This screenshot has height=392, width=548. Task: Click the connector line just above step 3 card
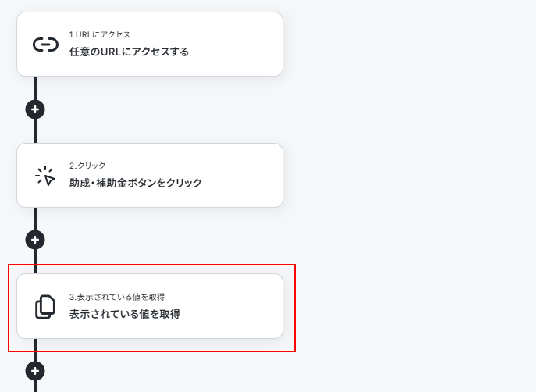(x=35, y=262)
